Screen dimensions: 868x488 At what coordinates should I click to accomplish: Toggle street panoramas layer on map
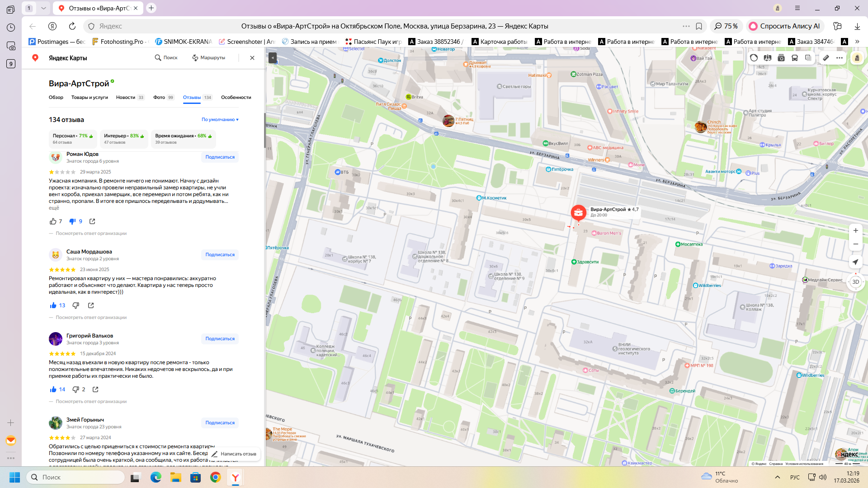(x=767, y=58)
